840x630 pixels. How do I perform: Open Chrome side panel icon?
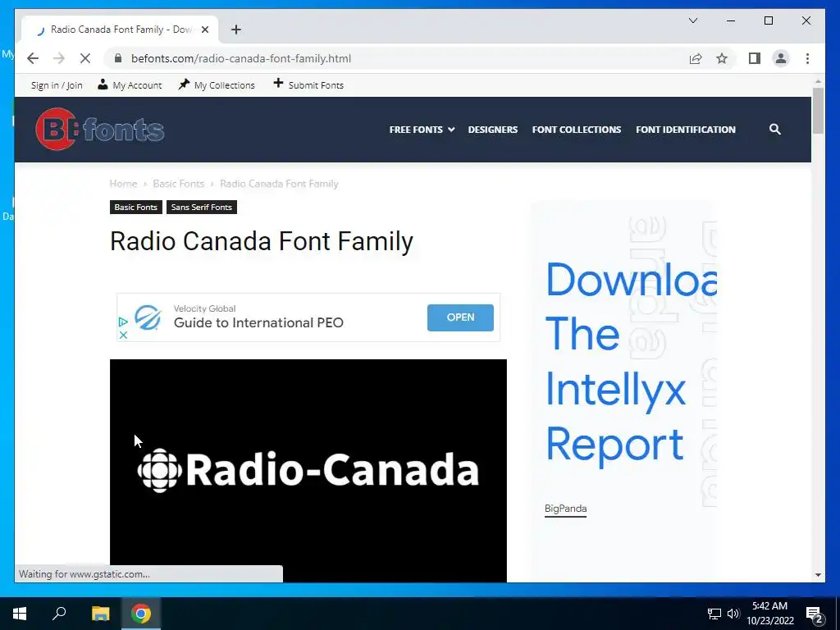pos(755,58)
